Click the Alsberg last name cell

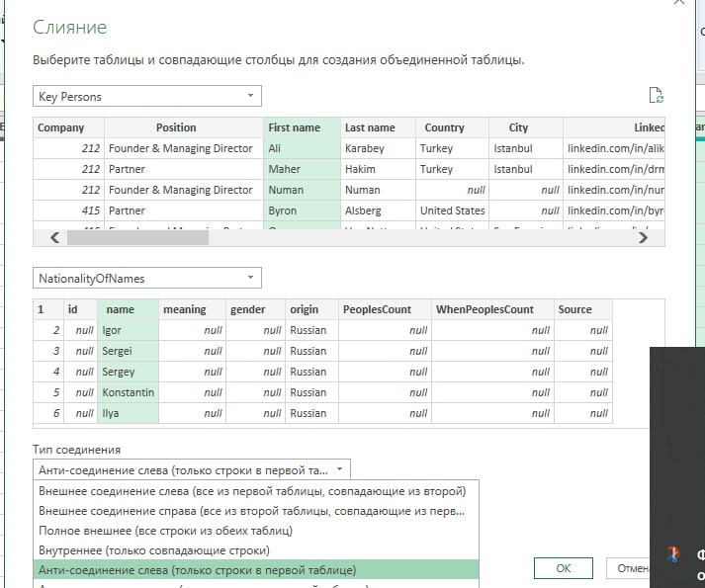(378, 210)
